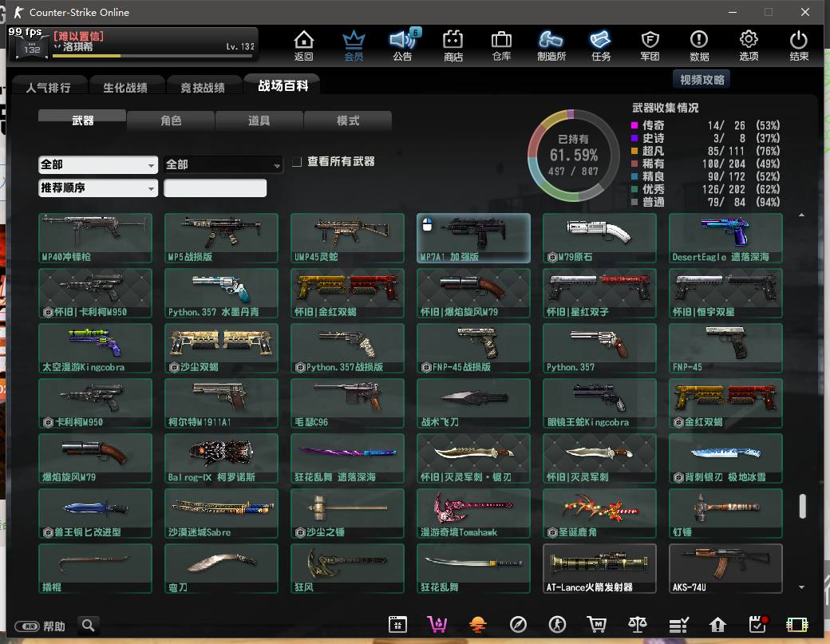The image size is (830, 644).
Task: Select the MP5战损版 weapon card
Action: pos(221,238)
